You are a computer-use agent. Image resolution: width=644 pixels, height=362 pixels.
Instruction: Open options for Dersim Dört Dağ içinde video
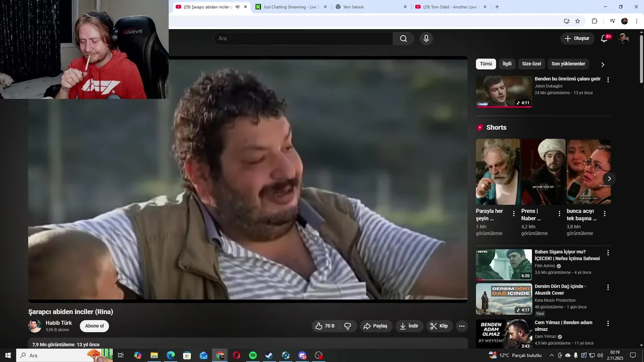608,287
